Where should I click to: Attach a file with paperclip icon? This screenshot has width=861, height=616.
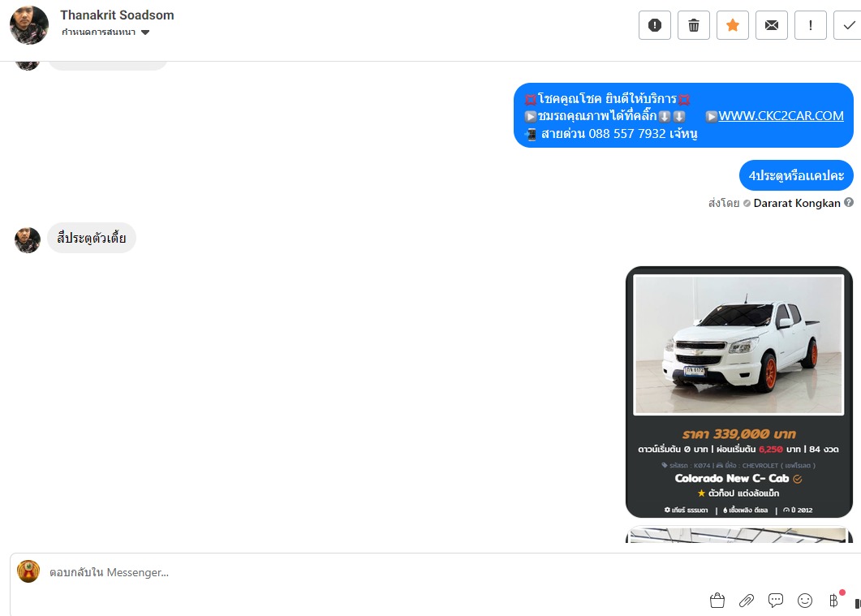(x=747, y=601)
